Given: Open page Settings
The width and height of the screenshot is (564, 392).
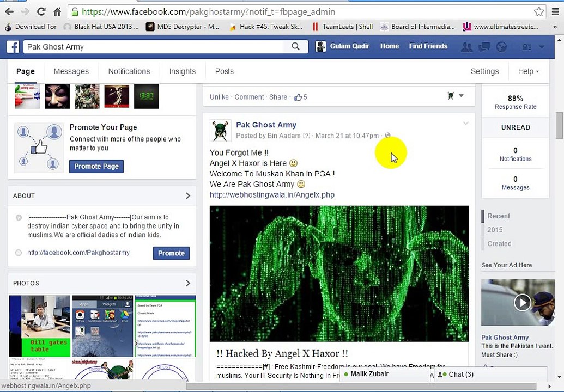Looking at the screenshot, I should [x=484, y=71].
